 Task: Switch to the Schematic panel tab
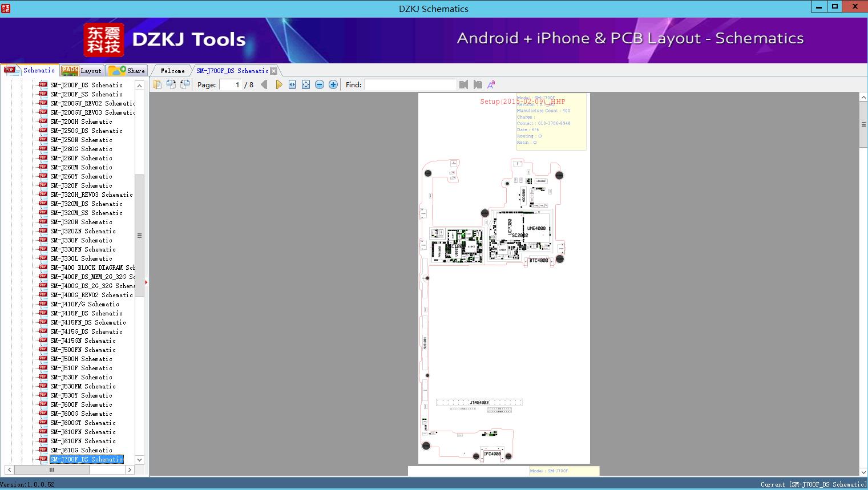pos(30,70)
